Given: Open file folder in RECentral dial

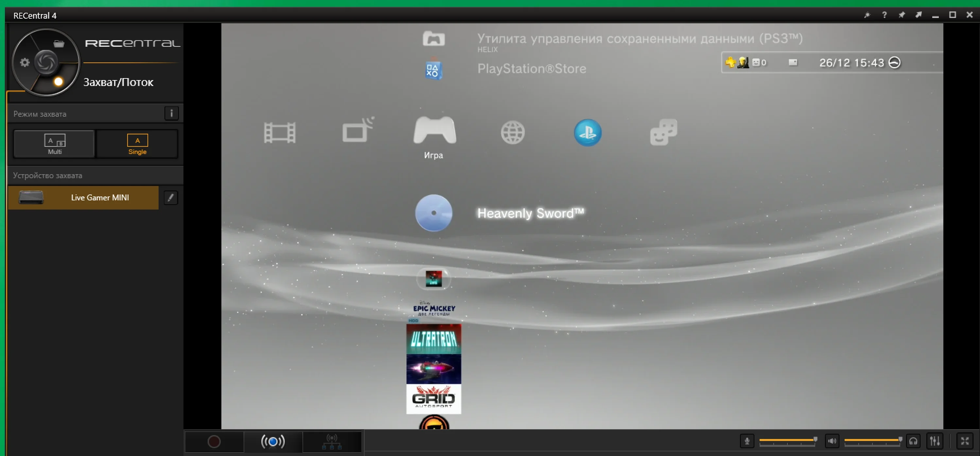Looking at the screenshot, I should click(59, 44).
